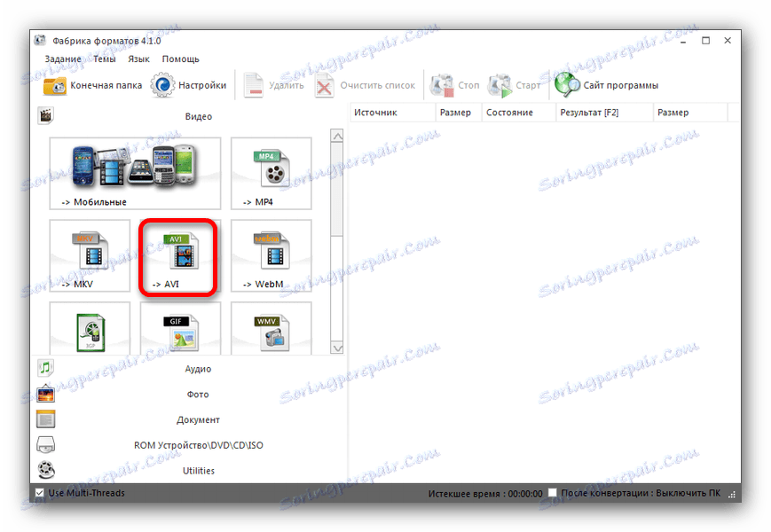Image resolution: width=771 pixels, height=532 pixels.
Task: Select the Мобильные devices conversion tile
Action: coord(135,174)
